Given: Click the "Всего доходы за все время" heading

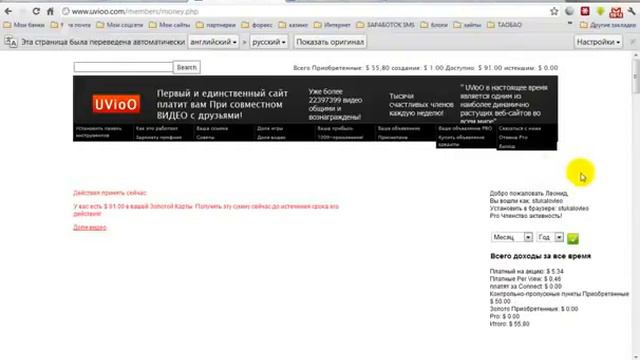Looking at the screenshot, I should click(540, 256).
